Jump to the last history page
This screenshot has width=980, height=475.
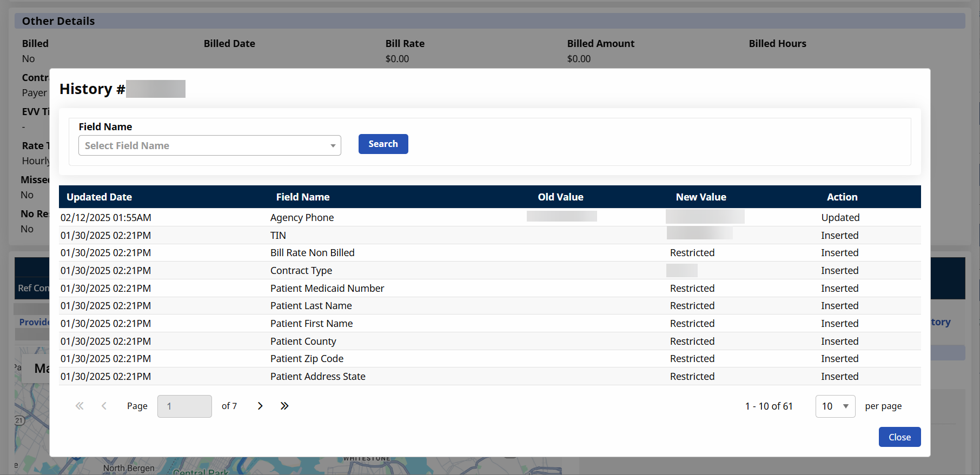pos(284,406)
